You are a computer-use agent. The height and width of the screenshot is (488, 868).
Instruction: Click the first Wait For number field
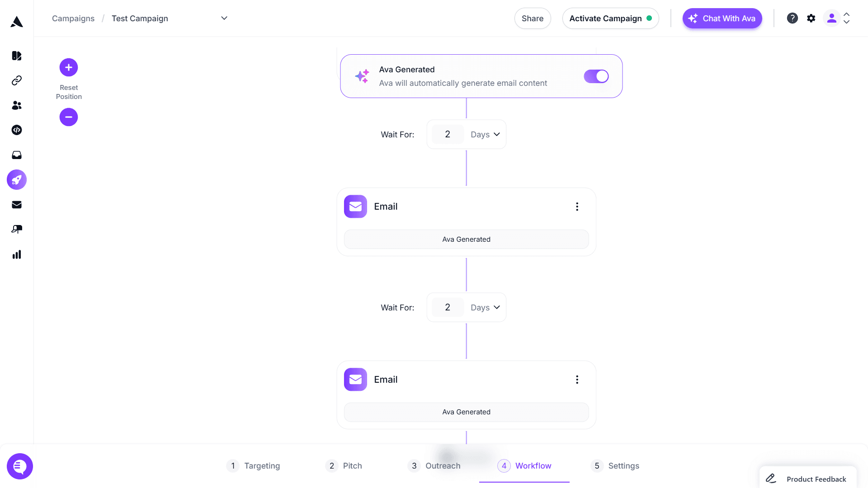point(448,135)
